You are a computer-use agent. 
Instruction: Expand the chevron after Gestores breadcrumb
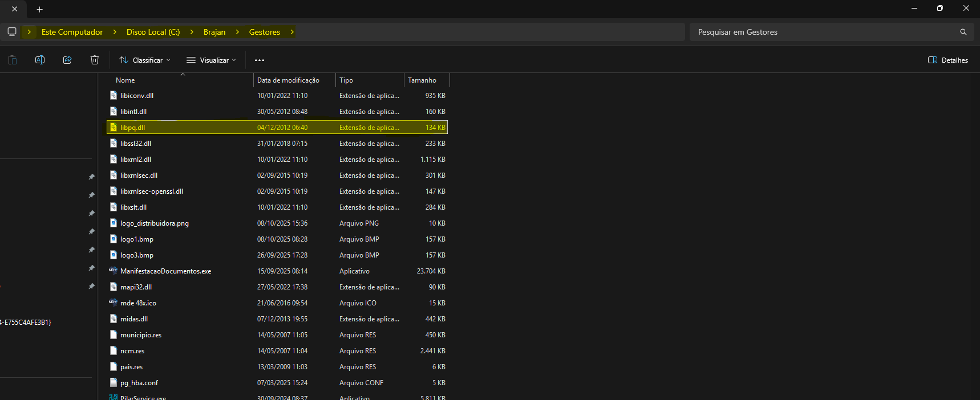[292, 32]
